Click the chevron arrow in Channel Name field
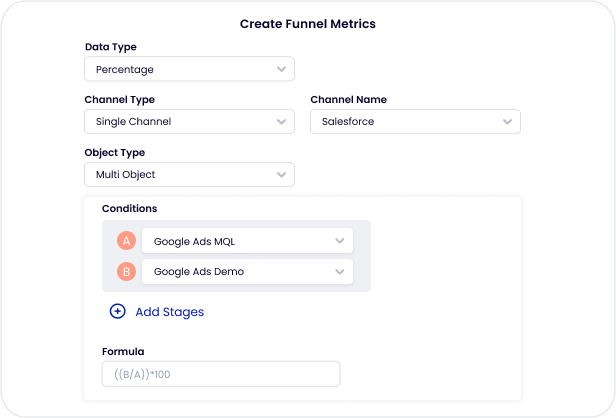This screenshot has height=418, width=616. tap(508, 122)
